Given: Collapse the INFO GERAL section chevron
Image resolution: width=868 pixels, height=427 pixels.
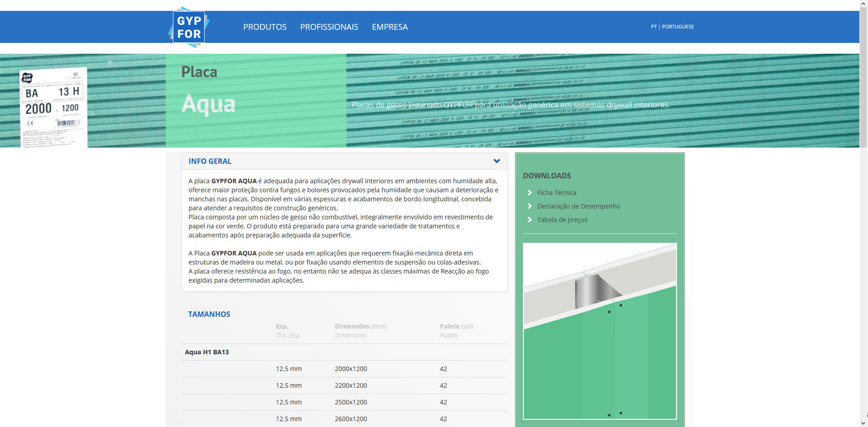Looking at the screenshot, I should pos(497,161).
